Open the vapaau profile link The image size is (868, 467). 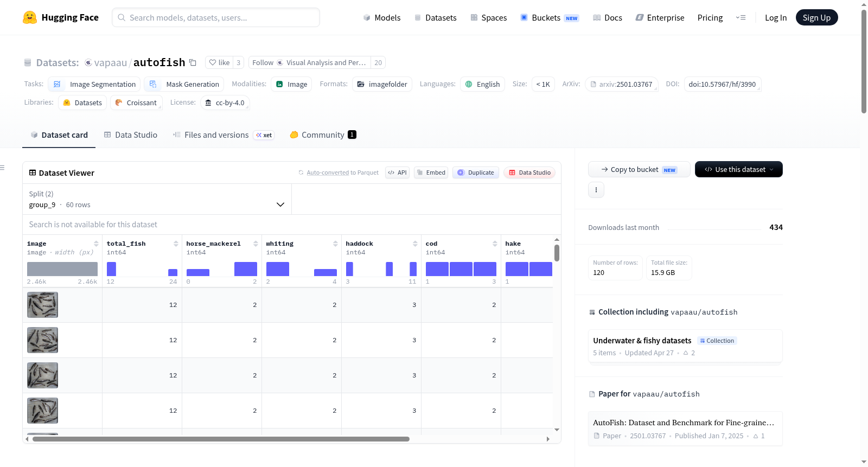111,62
